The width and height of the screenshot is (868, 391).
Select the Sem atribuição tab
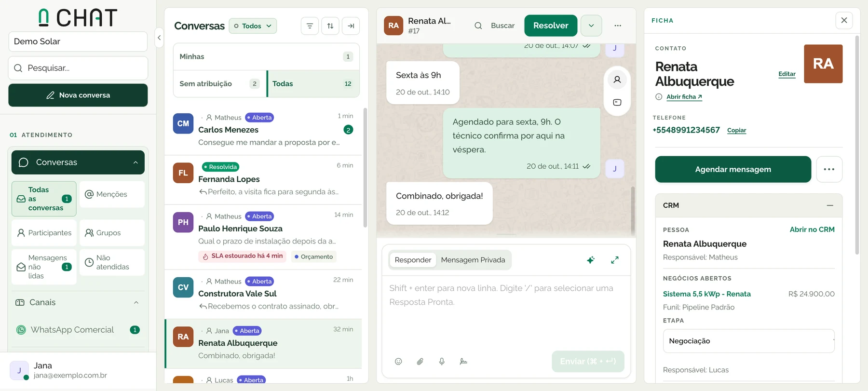point(219,84)
